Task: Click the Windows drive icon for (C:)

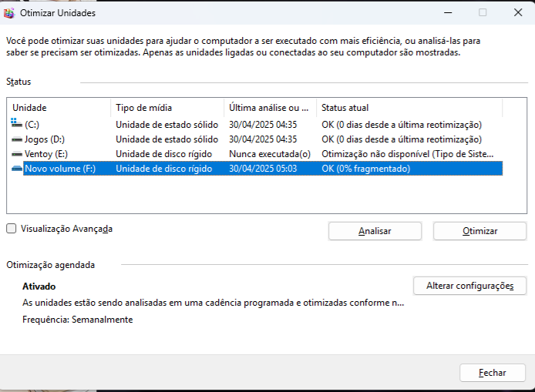Action: pyautogui.click(x=16, y=123)
